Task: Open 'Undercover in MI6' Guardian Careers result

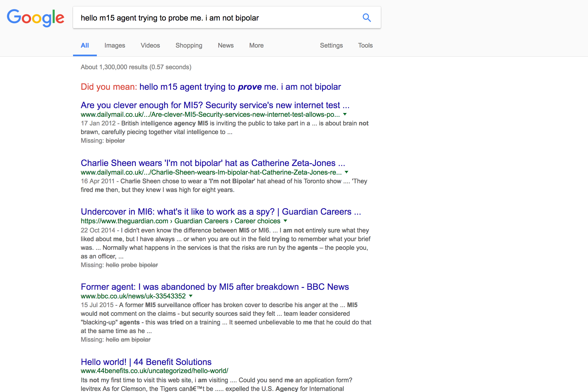Action: [221, 211]
